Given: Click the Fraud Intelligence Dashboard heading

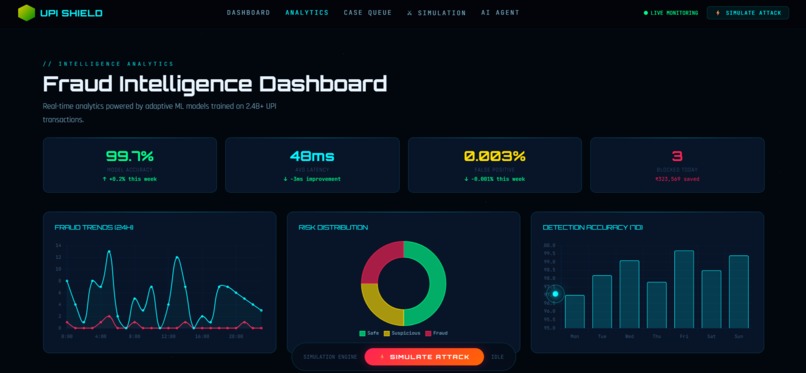Looking at the screenshot, I should click(x=215, y=84).
